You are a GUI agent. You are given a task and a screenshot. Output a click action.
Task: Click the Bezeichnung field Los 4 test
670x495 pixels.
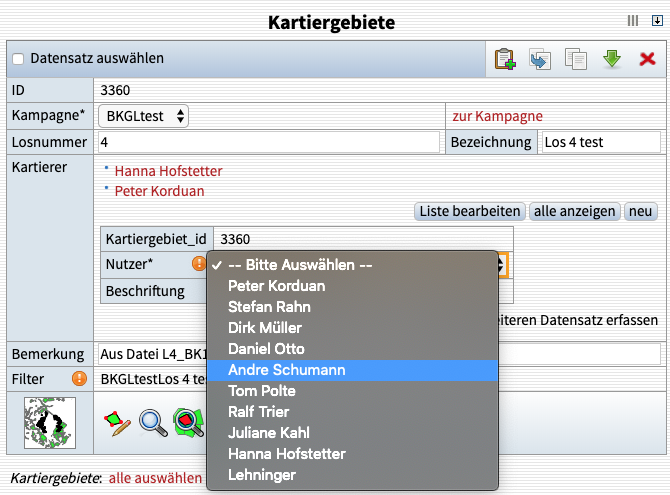pyautogui.click(x=601, y=142)
